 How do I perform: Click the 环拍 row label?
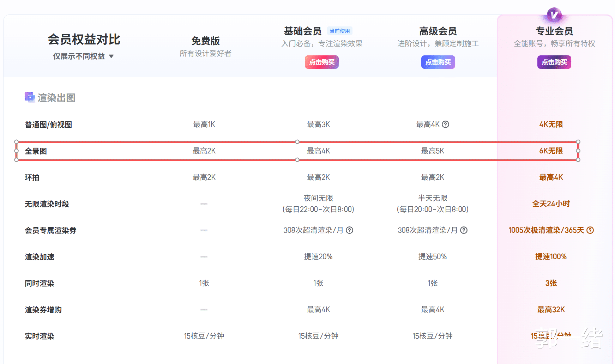[32, 177]
